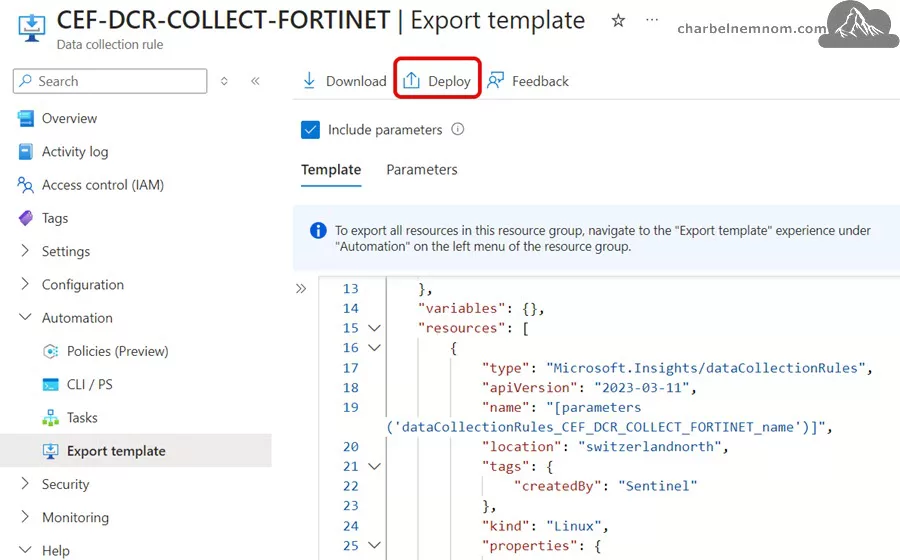Collapse the sidebar with the double chevron
900x560 pixels.
point(255,81)
